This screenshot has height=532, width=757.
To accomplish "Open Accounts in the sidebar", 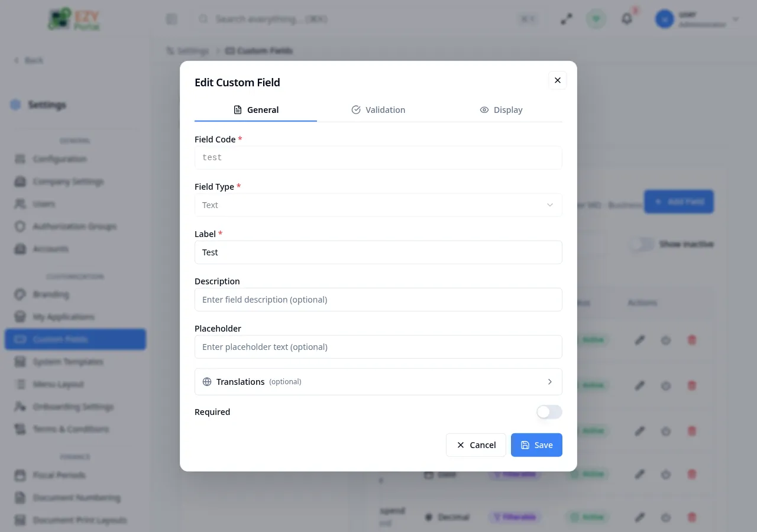I will pos(75,249).
